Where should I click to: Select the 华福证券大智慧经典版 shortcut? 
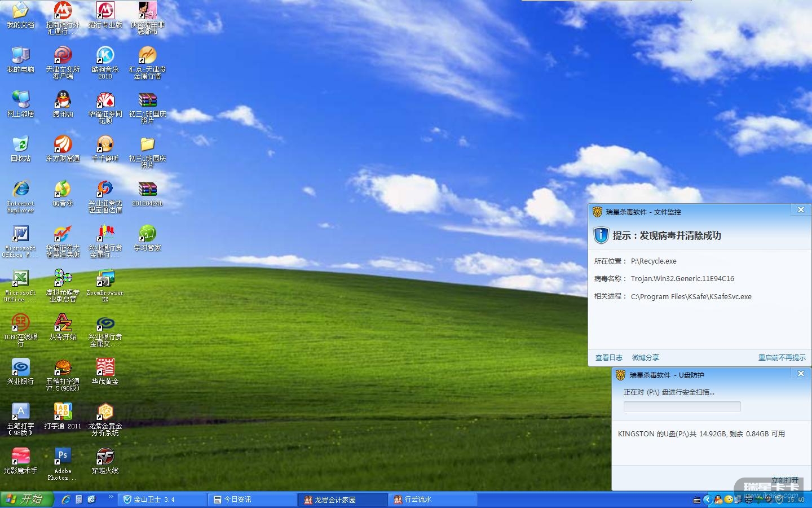tap(63, 241)
